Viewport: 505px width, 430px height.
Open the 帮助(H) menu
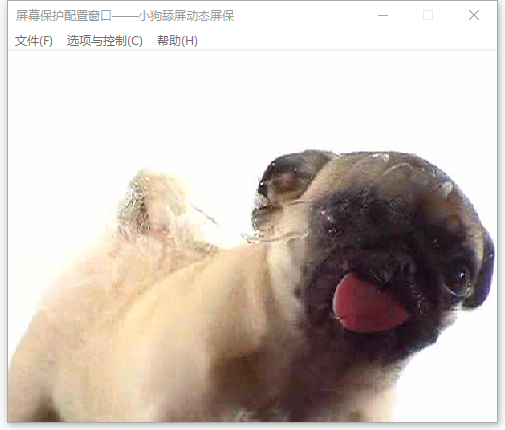177,41
